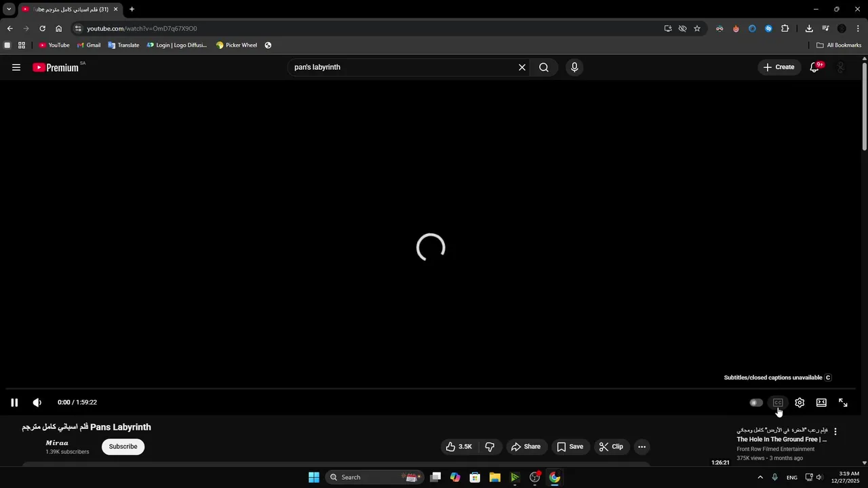868x488 pixels.
Task: Show hidden system tray icons
Action: [760, 477]
